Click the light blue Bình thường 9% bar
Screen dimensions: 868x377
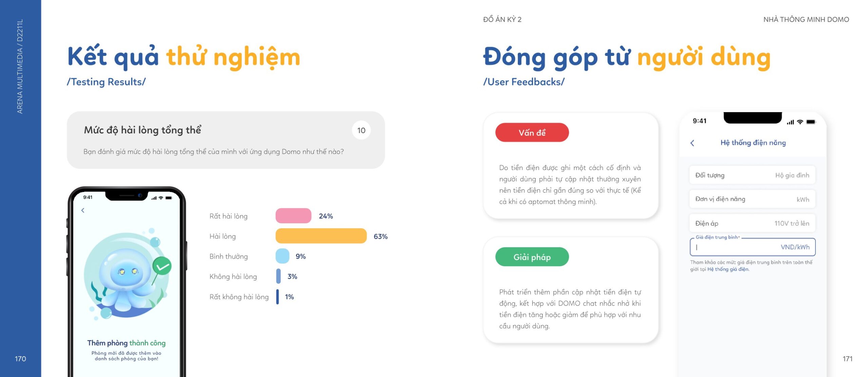(282, 256)
